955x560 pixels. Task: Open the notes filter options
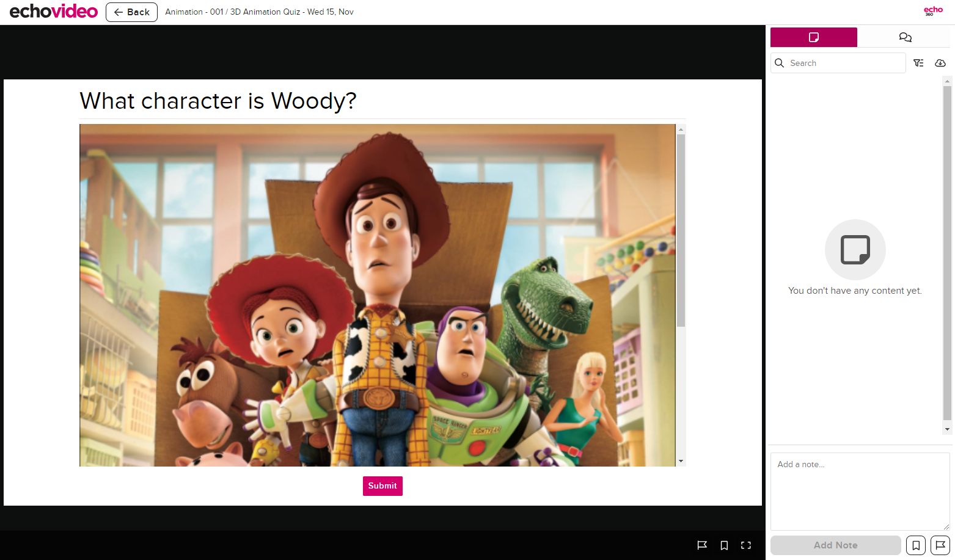click(918, 63)
